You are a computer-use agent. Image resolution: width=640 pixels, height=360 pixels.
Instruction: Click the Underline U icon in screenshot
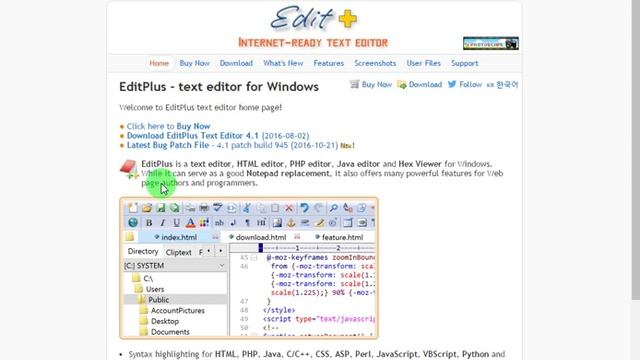[176, 223]
